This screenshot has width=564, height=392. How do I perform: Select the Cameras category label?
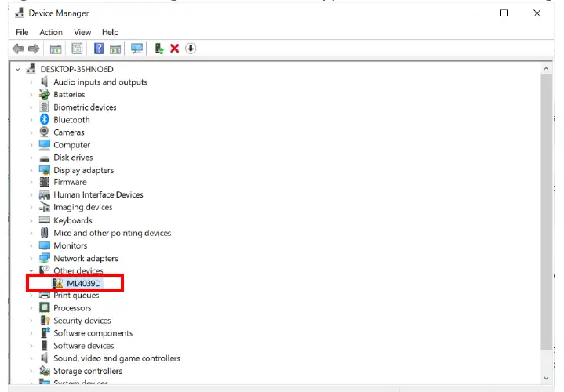[x=69, y=132]
